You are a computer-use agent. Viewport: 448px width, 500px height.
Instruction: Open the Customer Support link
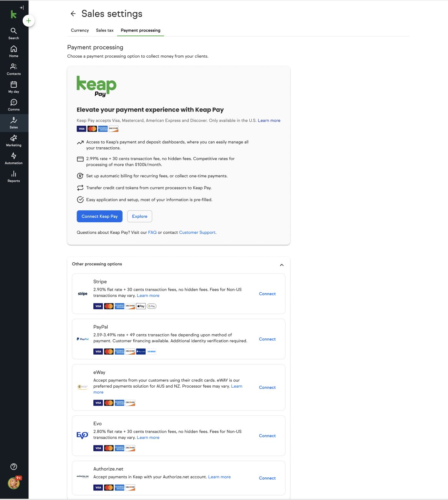coord(197,232)
